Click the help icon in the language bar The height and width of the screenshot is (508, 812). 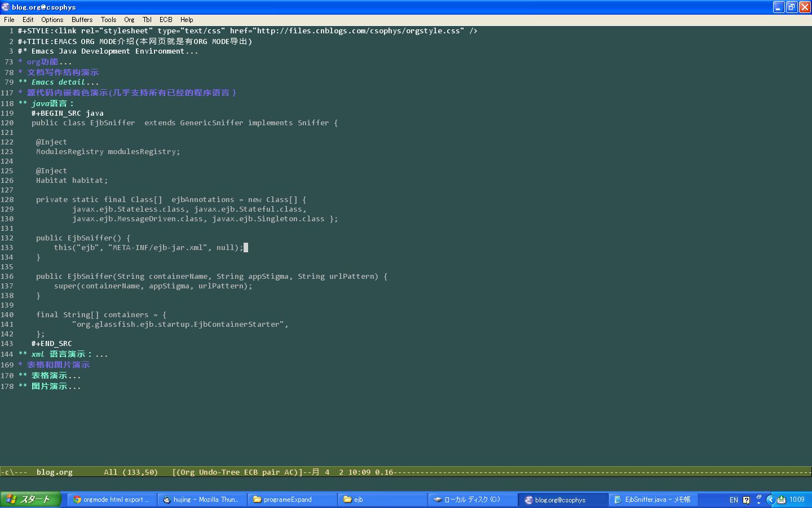[x=747, y=500]
